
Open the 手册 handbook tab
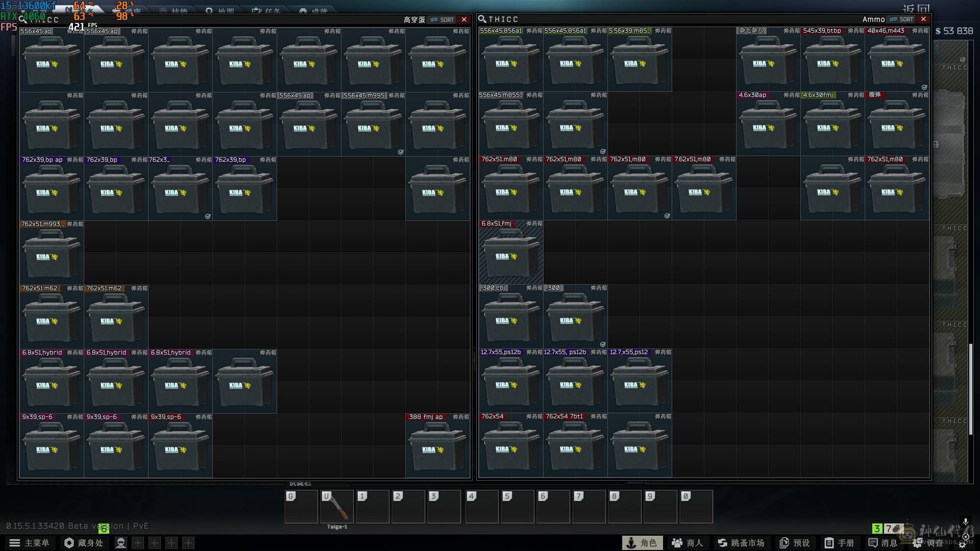coord(839,543)
